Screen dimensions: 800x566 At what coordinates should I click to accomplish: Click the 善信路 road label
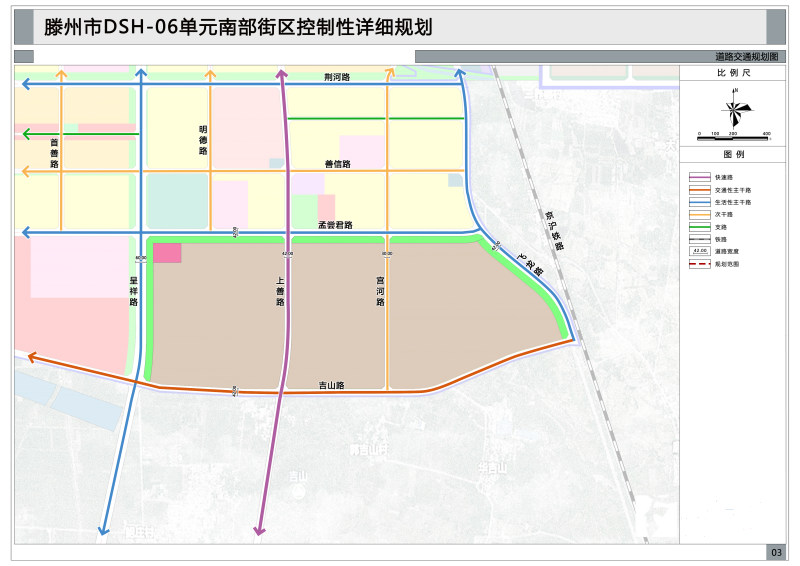click(x=338, y=164)
